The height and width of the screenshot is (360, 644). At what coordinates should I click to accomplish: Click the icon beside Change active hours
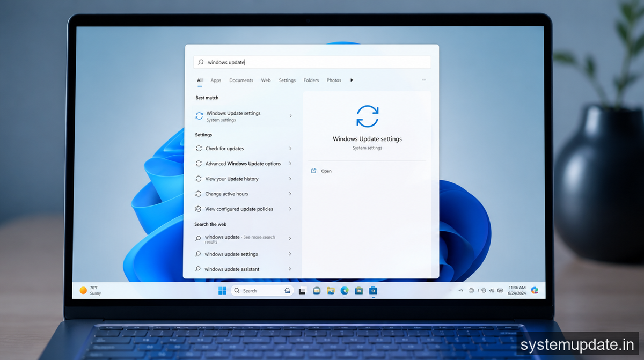199,194
